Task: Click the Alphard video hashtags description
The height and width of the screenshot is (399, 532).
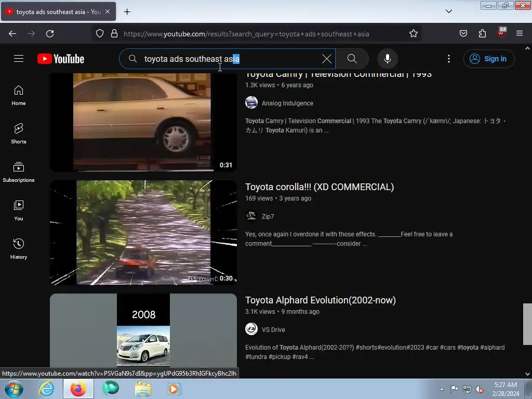Action: tap(375, 352)
